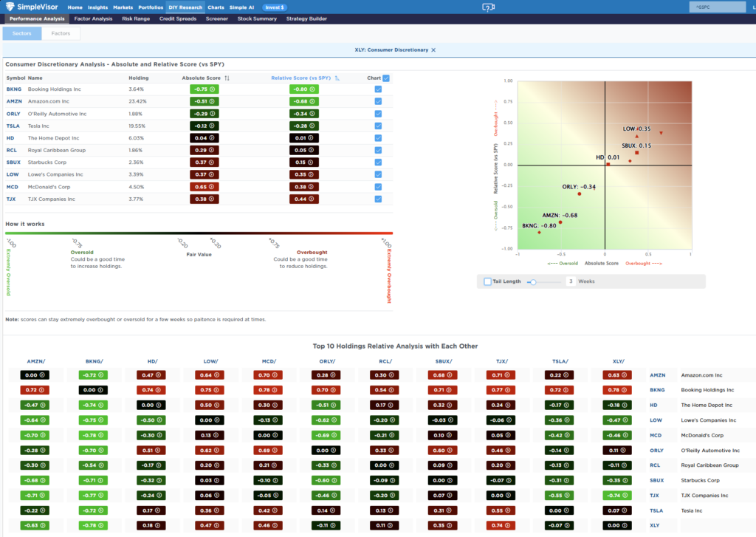Click info icon on MCD absolute score 0.65
756x537 pixels.
tap(212, 187)
